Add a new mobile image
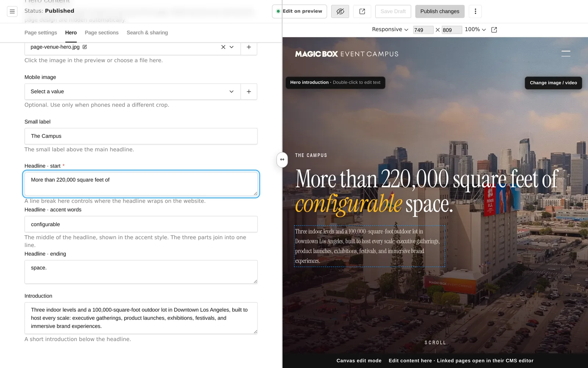 tap(249, 92)
